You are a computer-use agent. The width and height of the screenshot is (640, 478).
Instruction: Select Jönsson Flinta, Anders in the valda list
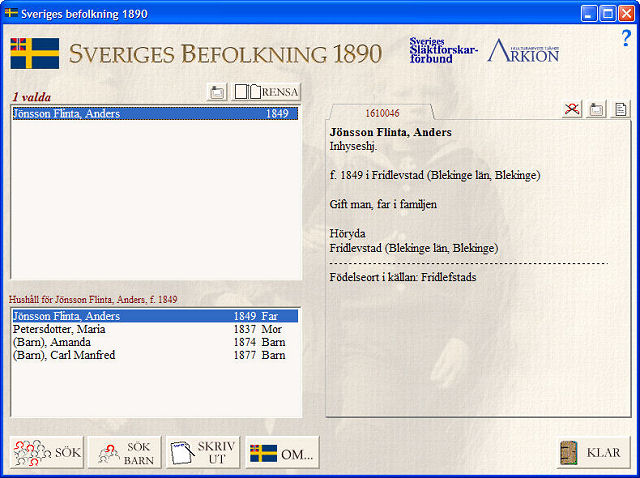155,113
